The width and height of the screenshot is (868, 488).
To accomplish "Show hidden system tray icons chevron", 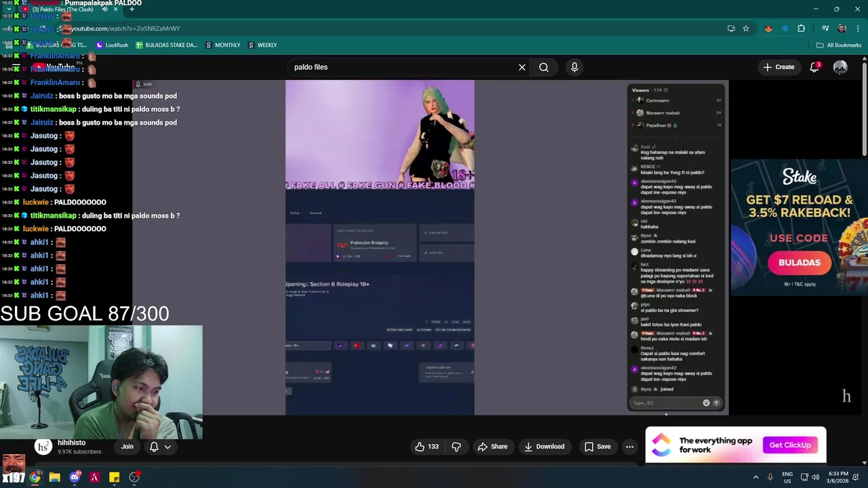I will coord(755,477).
